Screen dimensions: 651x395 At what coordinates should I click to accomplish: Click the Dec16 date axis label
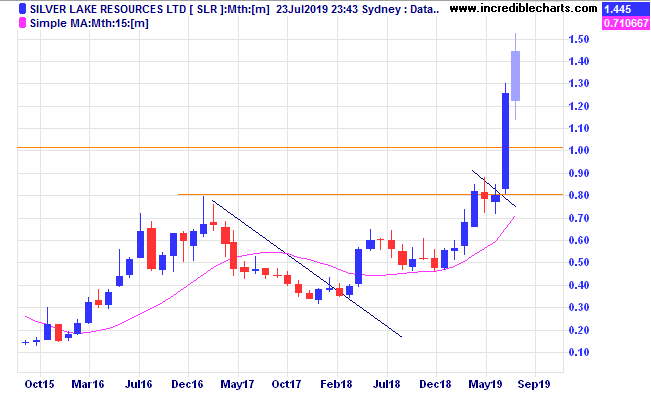point(187,384)
